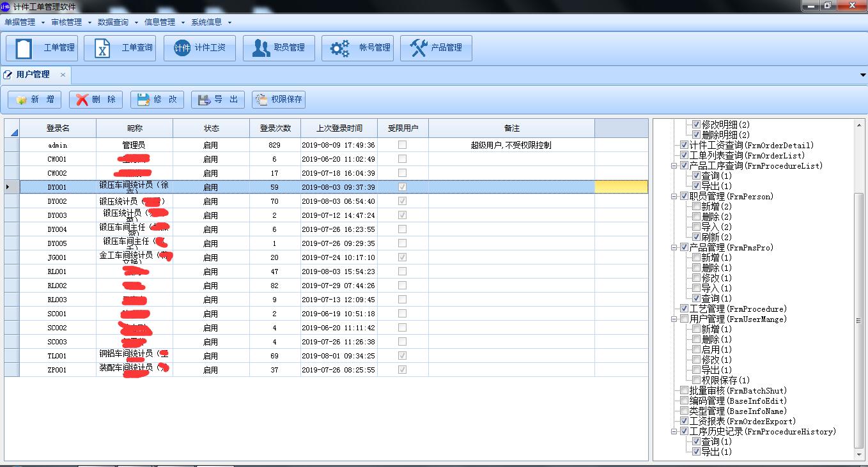Click the 帐号管理 gears icon
The width and height of the screenshot is (868, 467).
(x=339, y=48)
